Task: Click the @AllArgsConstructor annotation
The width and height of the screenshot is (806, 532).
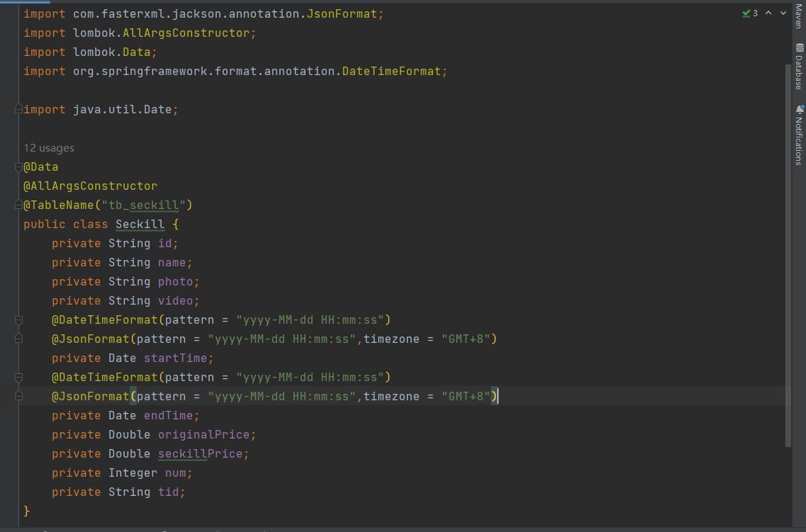Action: (90, 186)
